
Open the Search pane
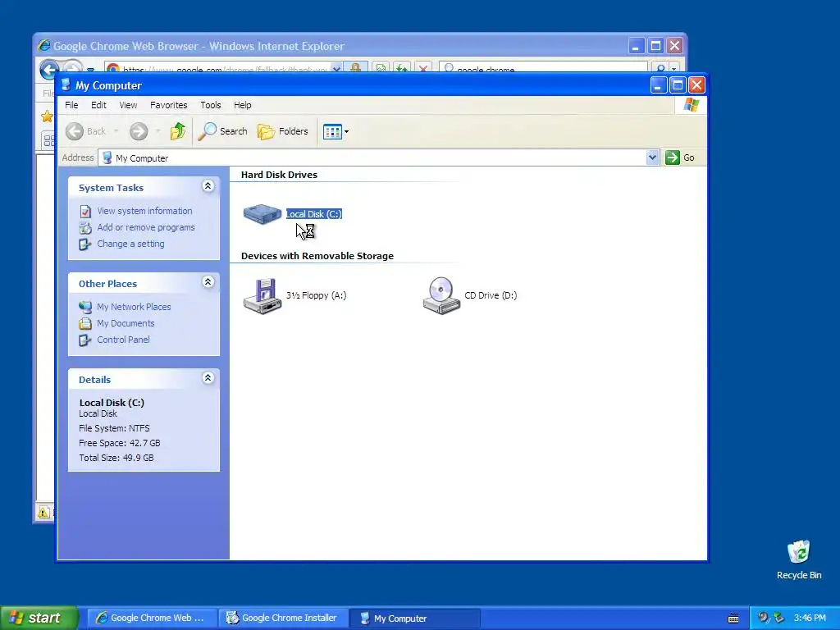(223, 131)
